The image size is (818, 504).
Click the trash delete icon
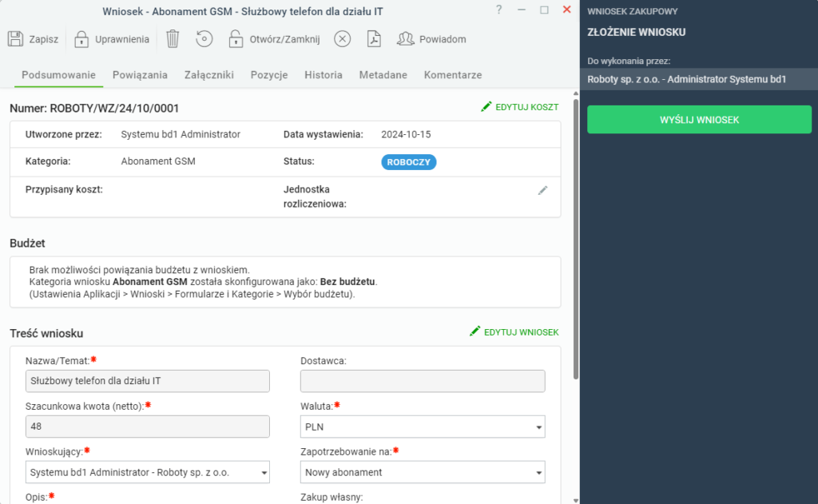point(173,39)
